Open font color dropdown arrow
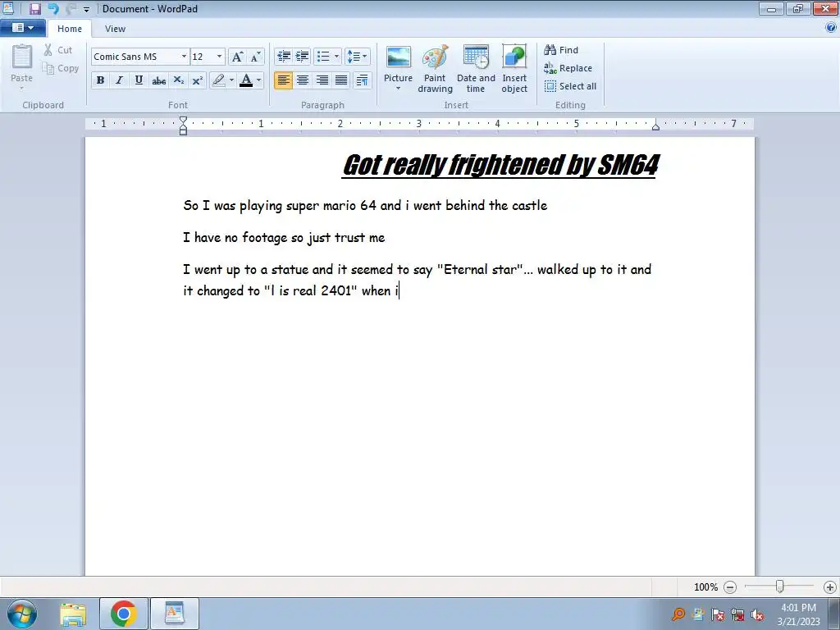 [x=259, y=80]
